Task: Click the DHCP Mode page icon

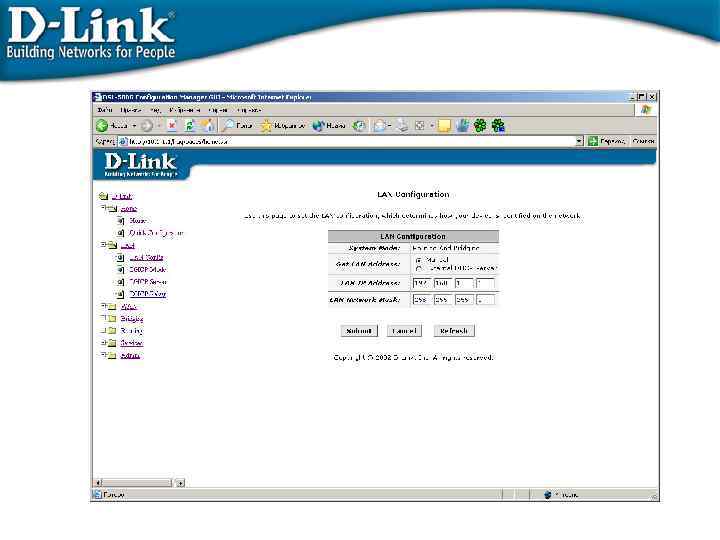Action: [120, 270]
